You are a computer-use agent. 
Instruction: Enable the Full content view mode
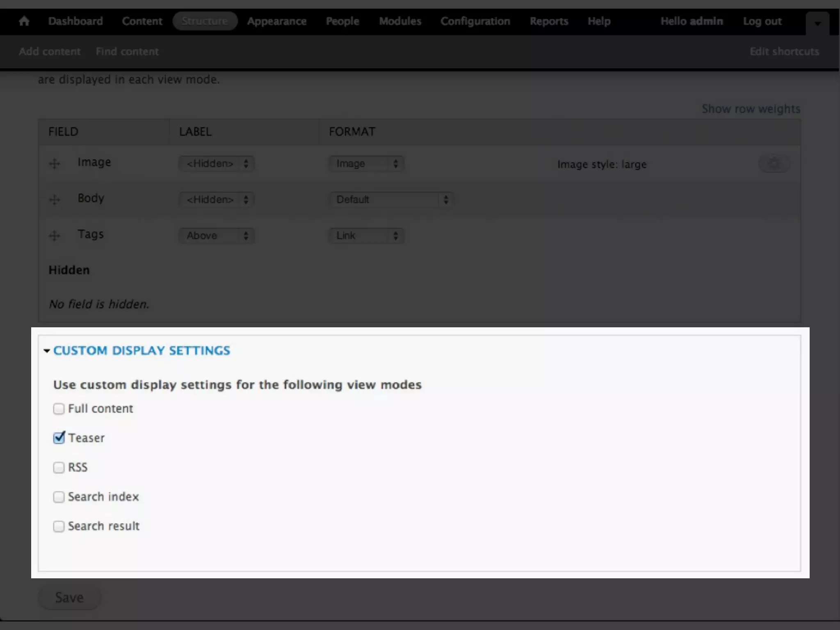click(x=59, y=409)
